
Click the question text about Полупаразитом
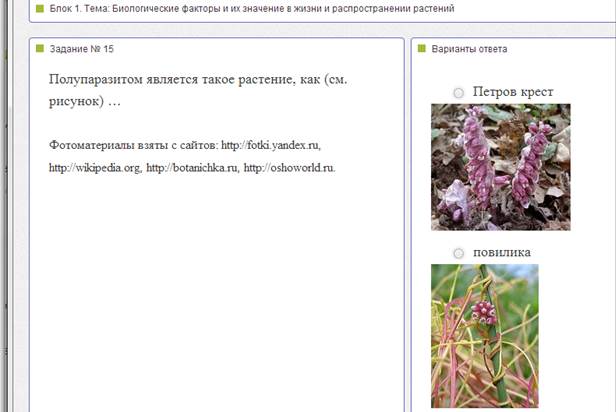(x=198, y=90)
